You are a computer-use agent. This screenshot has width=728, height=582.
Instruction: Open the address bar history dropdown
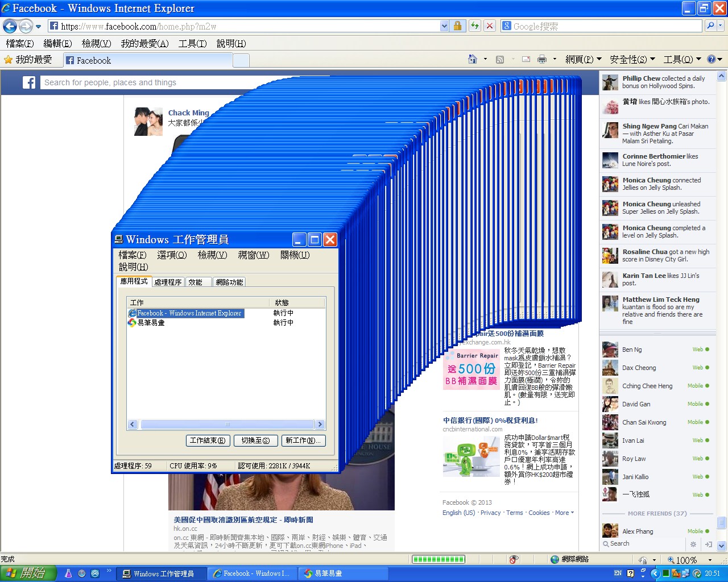click(x=444, y=26)
